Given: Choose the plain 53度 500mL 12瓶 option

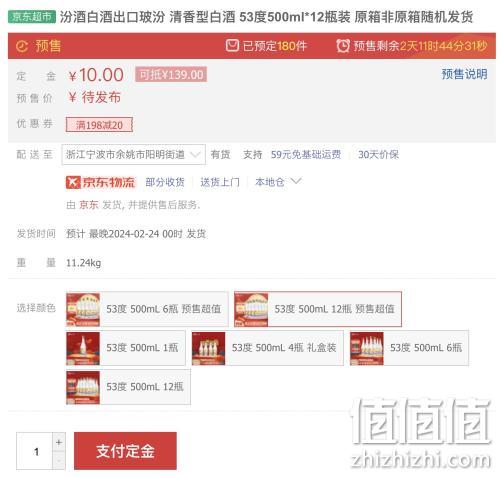Looking at the screenshot, I should click(x=128, y=387).
